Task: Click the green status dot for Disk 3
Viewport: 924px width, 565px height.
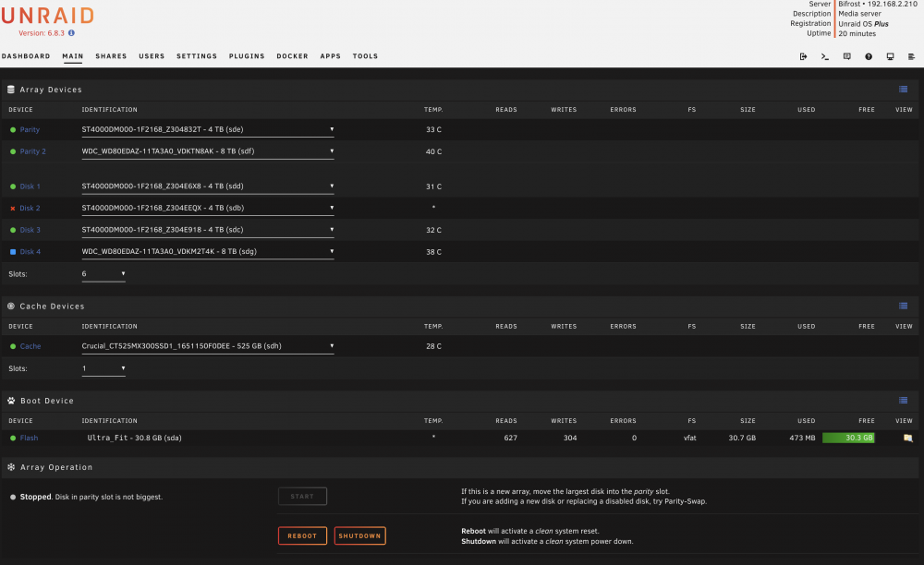Action: click(x=13, y=230)
